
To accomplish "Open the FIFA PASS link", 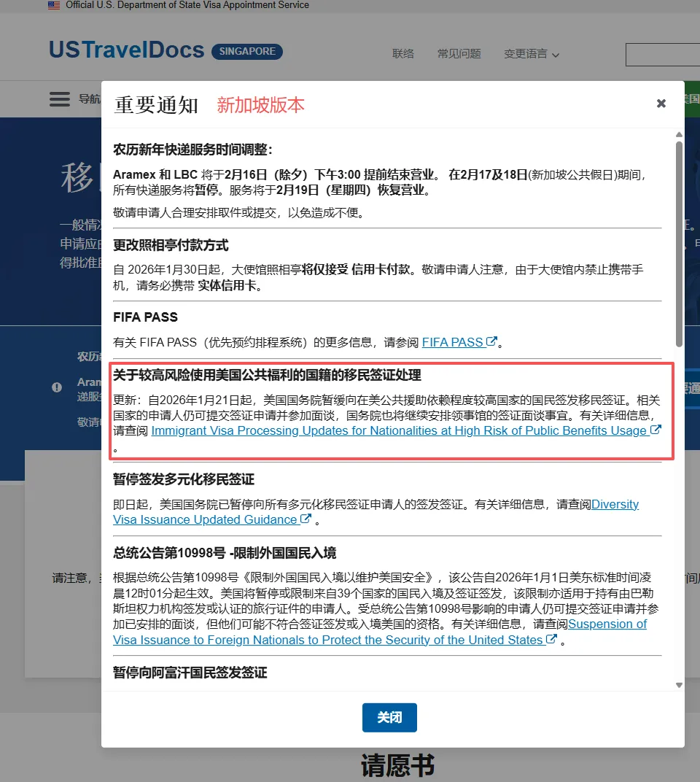I will pos(452,342).
